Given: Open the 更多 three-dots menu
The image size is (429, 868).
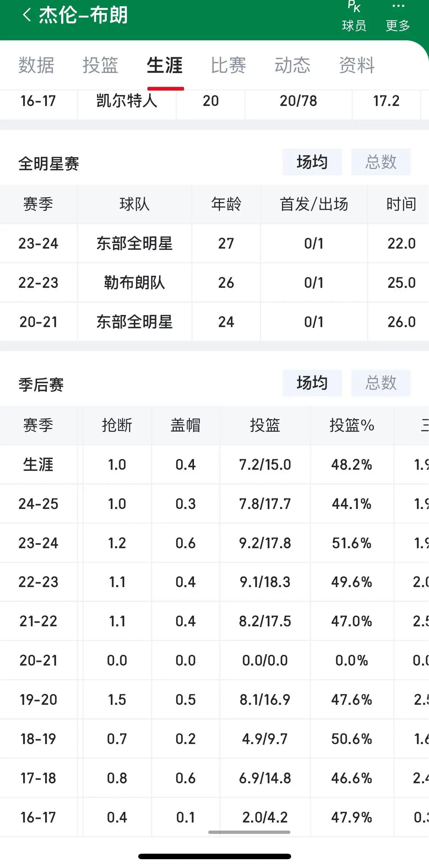Looking at the screenshot, I should coord(398,17).
